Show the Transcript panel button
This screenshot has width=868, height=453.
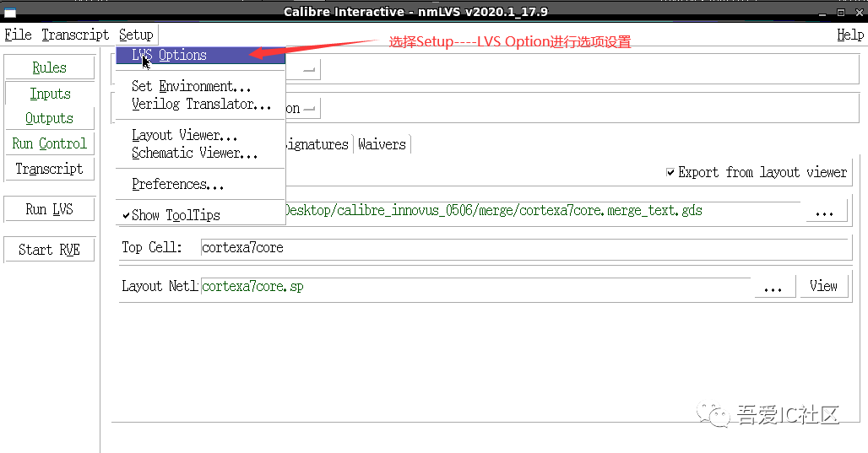tap(49, 169)
